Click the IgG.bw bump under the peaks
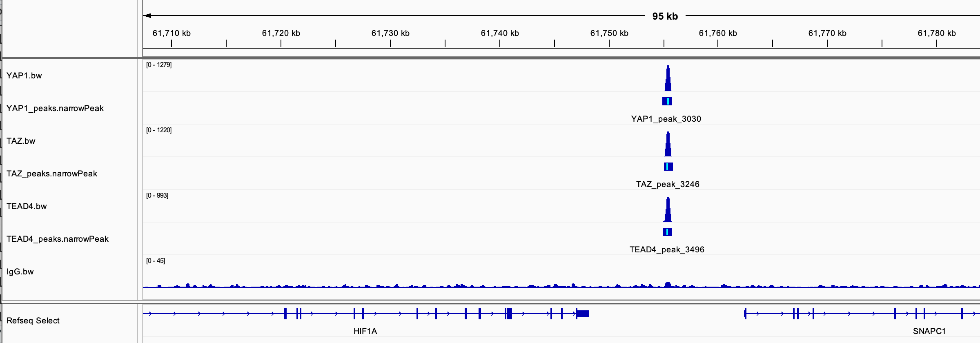The image size is (980, 343). (x=668, y=285)
